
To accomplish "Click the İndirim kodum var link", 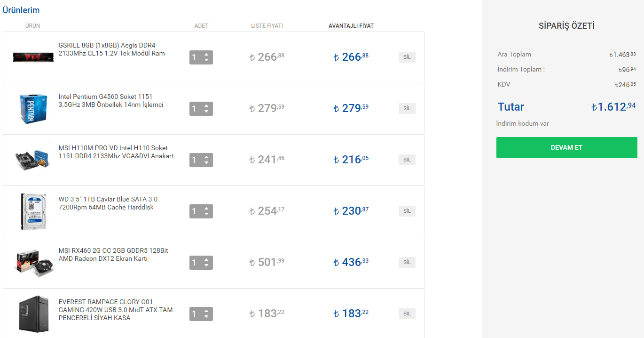I will 522,124.
